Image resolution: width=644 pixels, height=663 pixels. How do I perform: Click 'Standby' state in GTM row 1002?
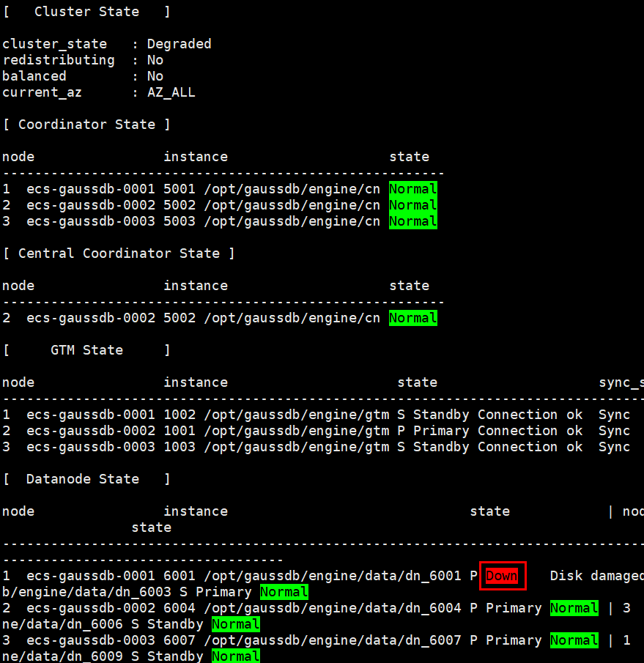(441, 415)
